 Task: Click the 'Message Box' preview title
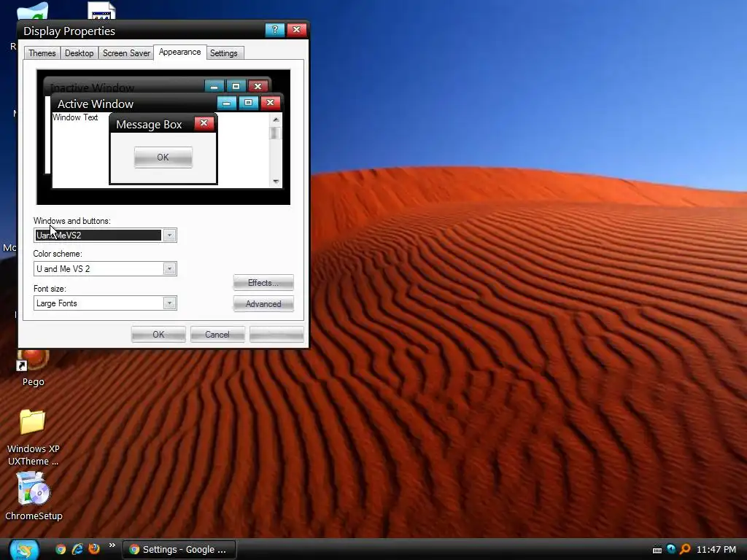point(149,124)
